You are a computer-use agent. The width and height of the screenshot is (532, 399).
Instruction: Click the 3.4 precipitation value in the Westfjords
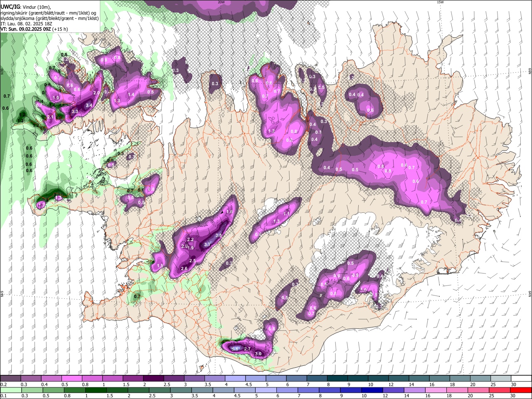point(89,106)
